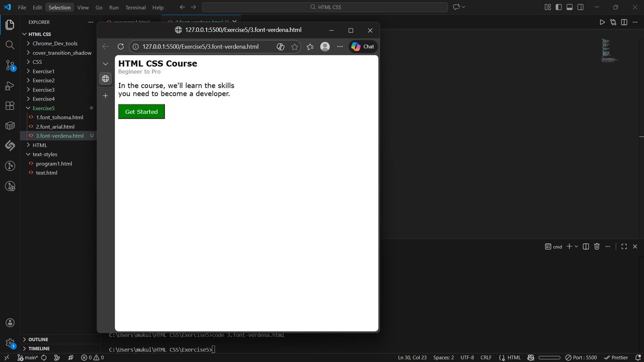Open editor More Actions ellipsis
Image resolution: width=644 pixels, height=362 pixels.
tap(635, 22)
